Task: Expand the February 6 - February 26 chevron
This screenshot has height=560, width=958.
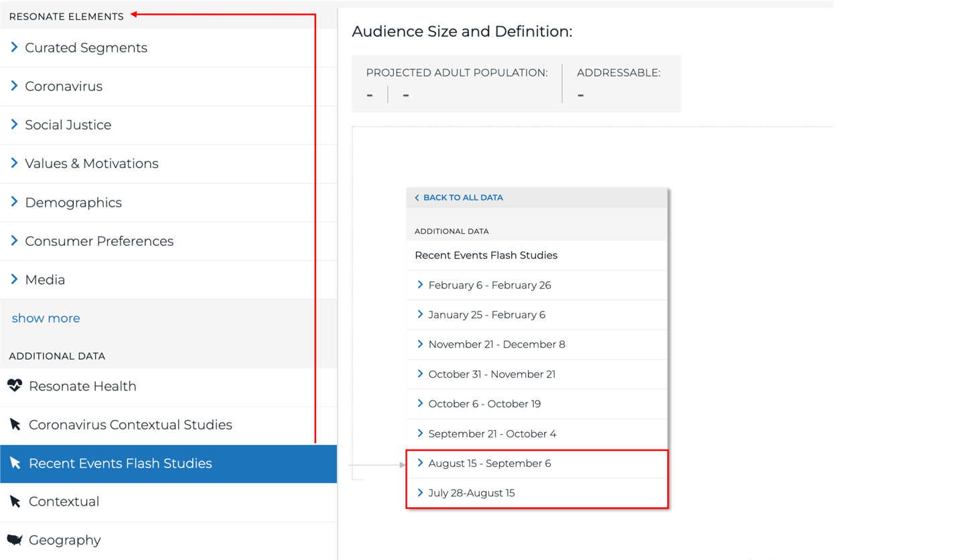Action: tap(420, 285)
